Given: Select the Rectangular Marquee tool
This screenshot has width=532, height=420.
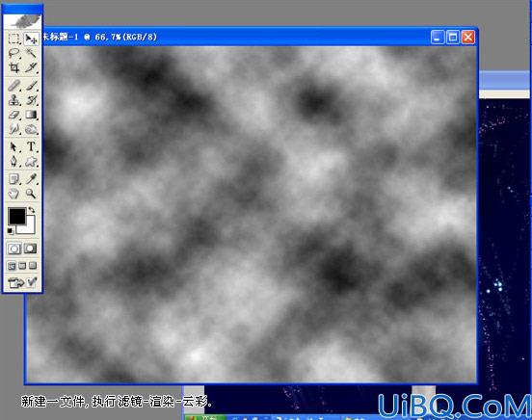Looking at the screenshot, I should 13,39.
